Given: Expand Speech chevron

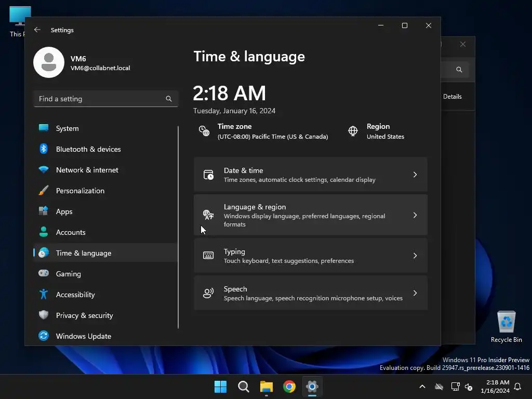Looking at the screenshot, I should [415, 293].
